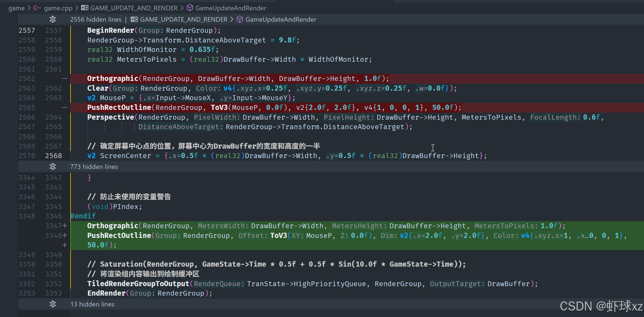Open the 'game.cpp' breadcrumb item
This screenshot has height=317, width=644.
click(x=58, y=8)
